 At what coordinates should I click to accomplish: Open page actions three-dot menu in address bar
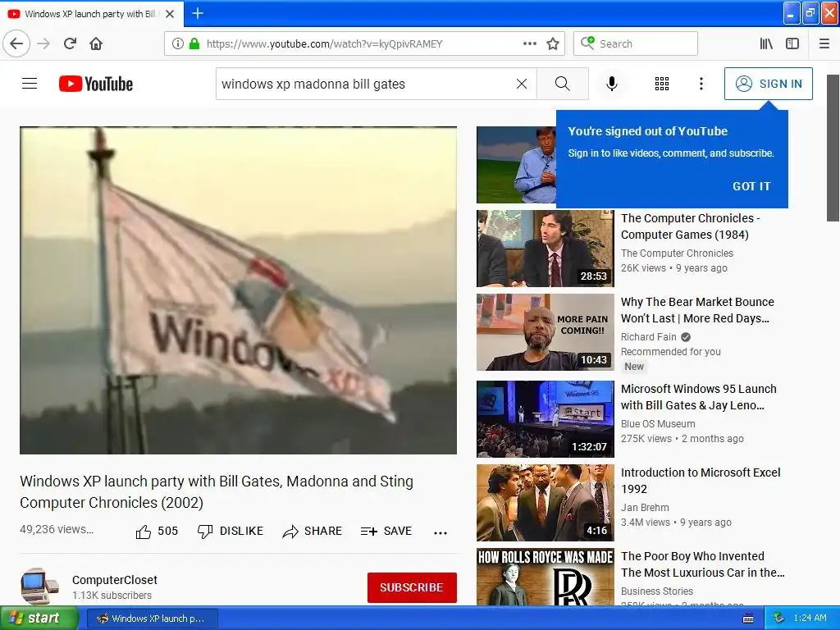pyautogui.click(x=529, y=43)
